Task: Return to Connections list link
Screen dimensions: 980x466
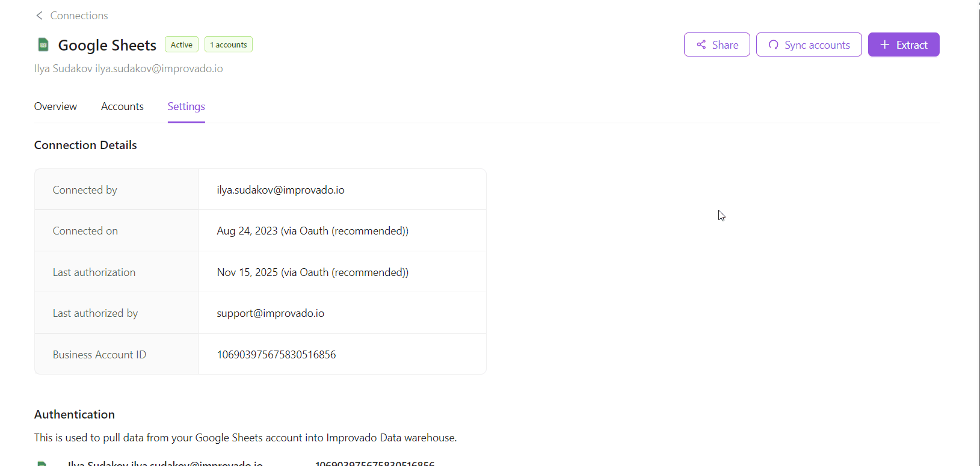Action: [79, 16]
